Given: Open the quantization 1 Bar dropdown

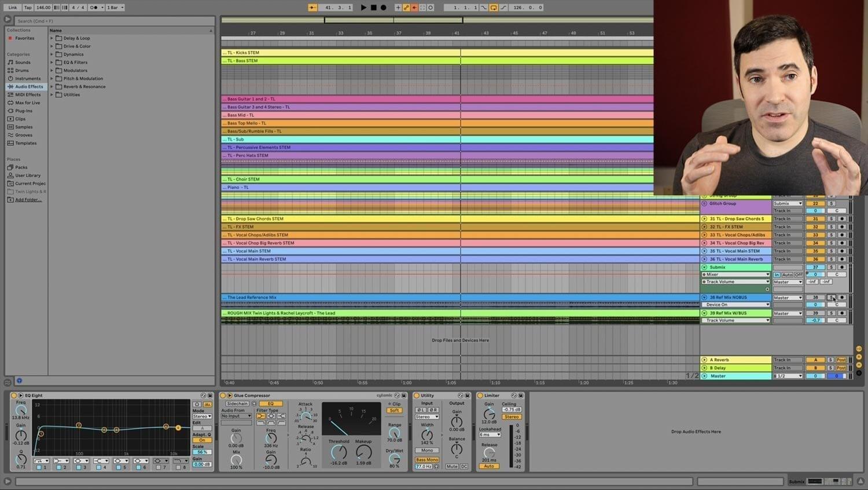Looking at the screenshot, I should click(115, 8).
